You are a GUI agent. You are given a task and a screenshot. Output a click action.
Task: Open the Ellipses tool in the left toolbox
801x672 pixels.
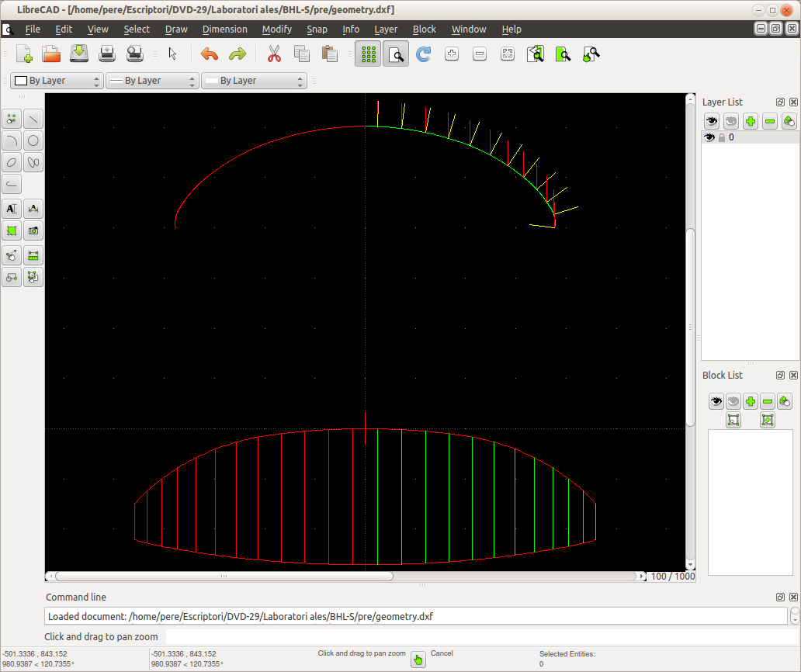12,162
